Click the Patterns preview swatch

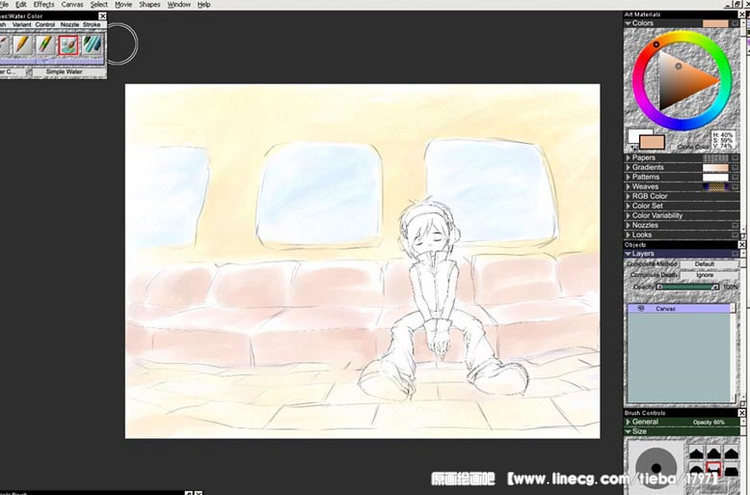pos(715,177)
